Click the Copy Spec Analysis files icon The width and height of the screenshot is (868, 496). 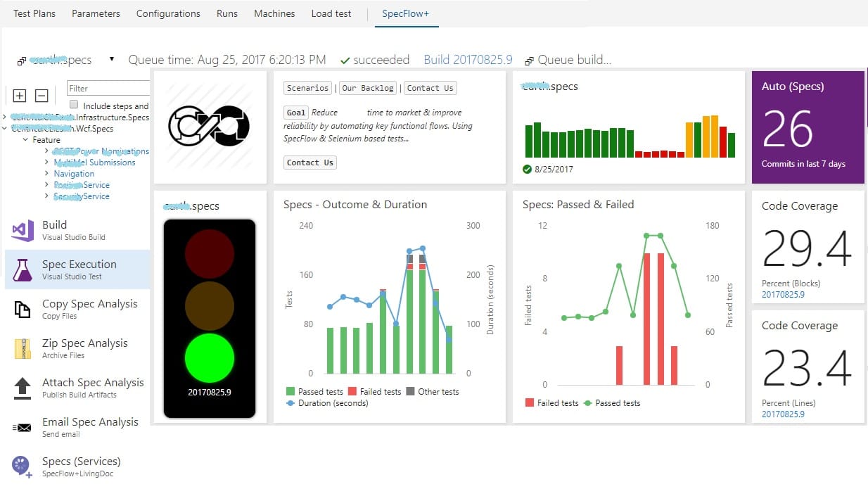[x=23, y=310]
